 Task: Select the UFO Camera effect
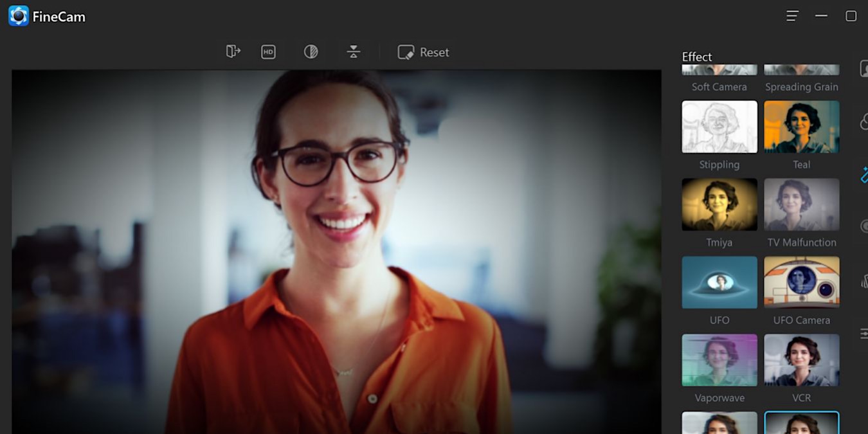[x=801, y=282]
